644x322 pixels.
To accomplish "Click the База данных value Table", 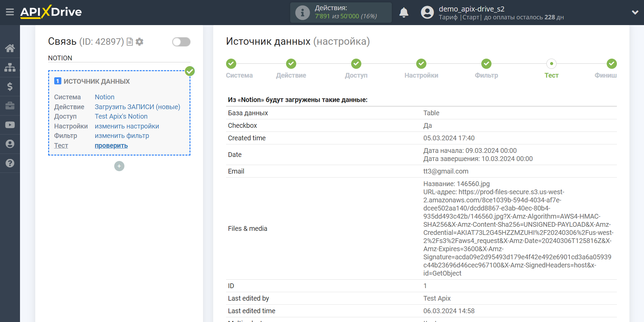I will click(431, 113).
